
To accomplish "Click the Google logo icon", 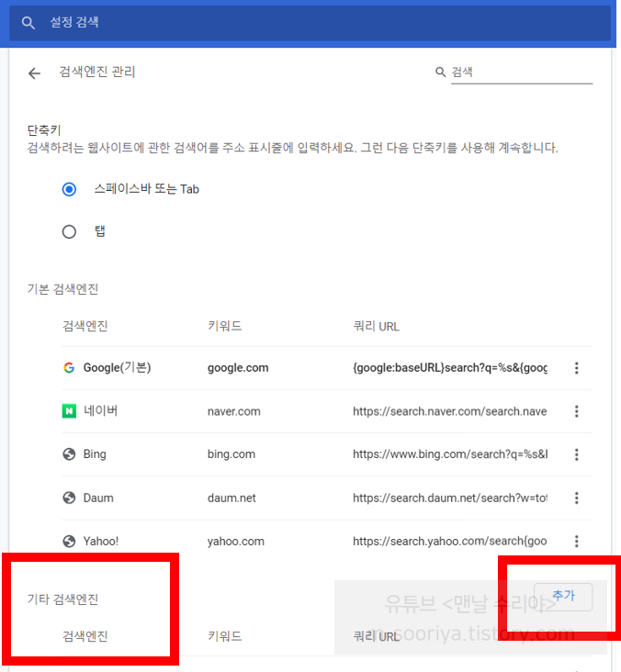I will click(69, 368).
